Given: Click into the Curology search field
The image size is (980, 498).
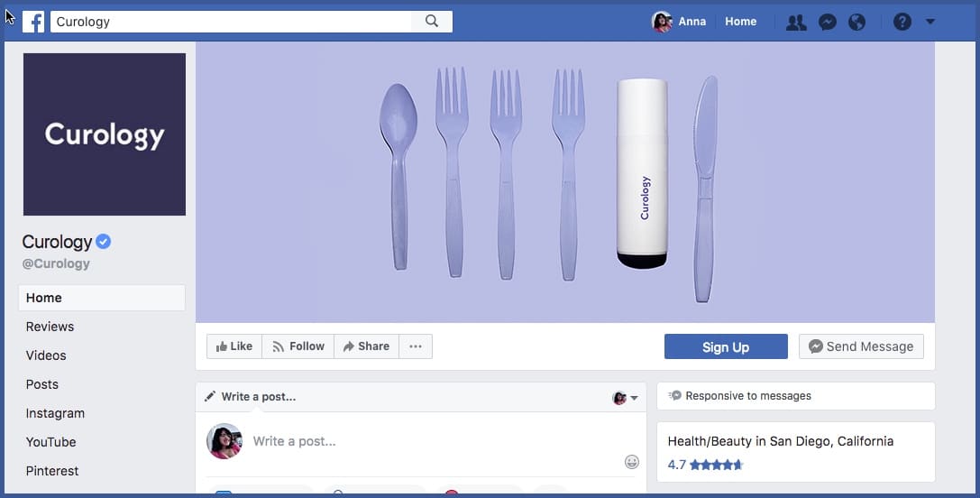Looking at the screenshot, I should (x=231, y=22).
